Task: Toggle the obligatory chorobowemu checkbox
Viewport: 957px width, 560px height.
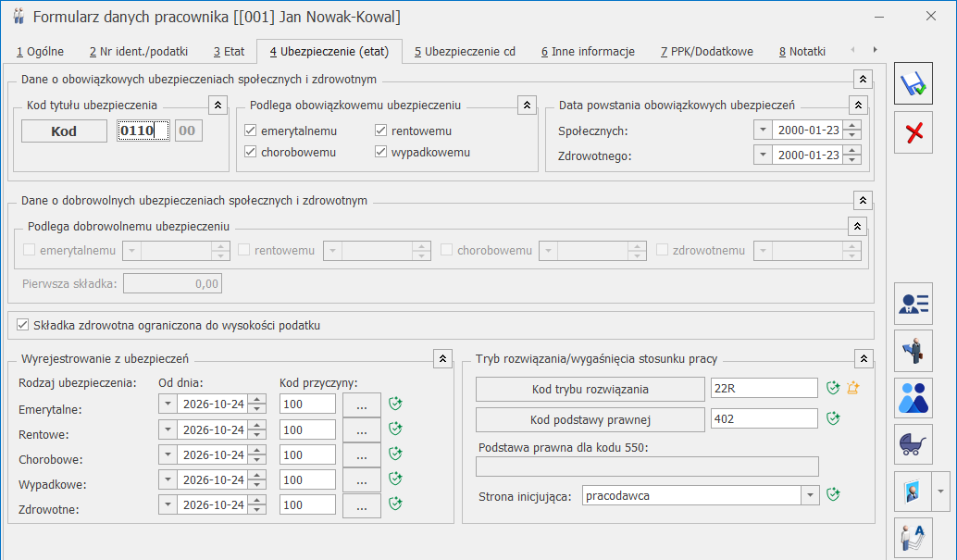Action: 250,152
